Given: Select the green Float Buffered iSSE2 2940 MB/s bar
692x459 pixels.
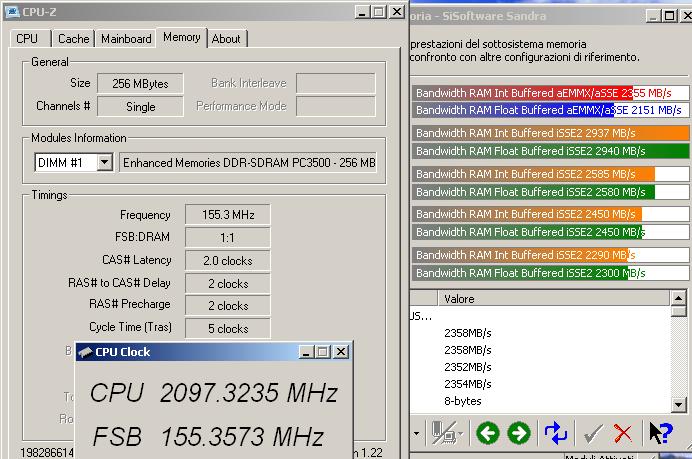Looking at the screenshot, I should [550, 151].
